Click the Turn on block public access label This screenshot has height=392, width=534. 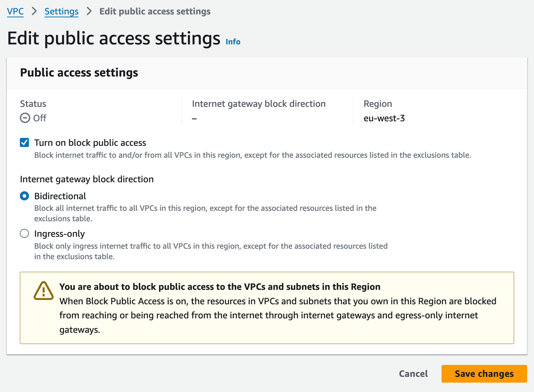click(90, 143)
